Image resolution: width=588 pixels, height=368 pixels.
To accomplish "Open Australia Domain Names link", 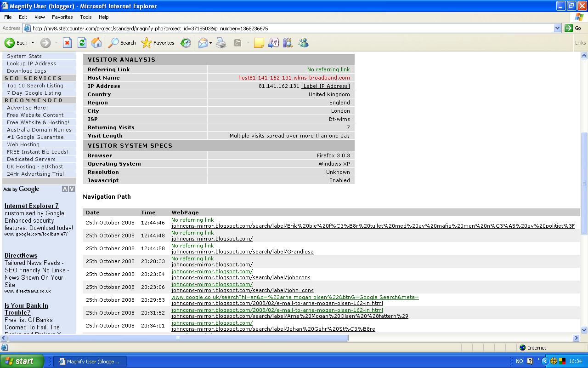I will click(39, 130).
